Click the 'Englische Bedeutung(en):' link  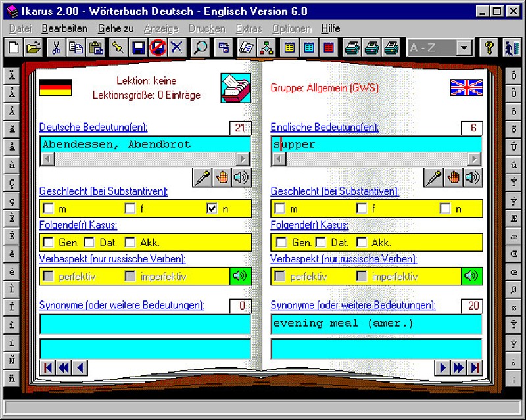[x=324, y=127]
